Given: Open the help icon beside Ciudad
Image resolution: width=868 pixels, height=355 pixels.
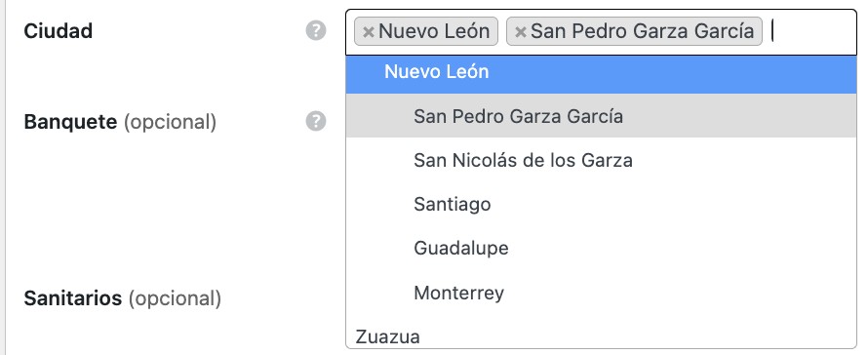Looking at the screenshot, I should pos(316,31).
